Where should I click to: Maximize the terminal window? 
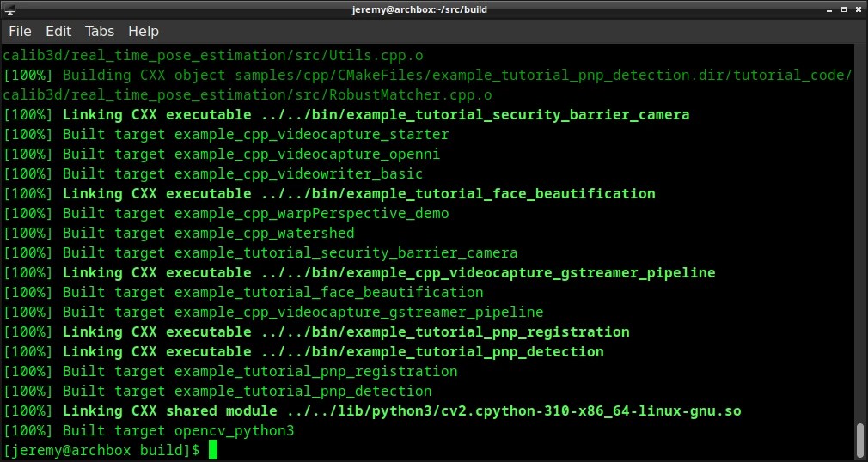[x=844, y=9]
